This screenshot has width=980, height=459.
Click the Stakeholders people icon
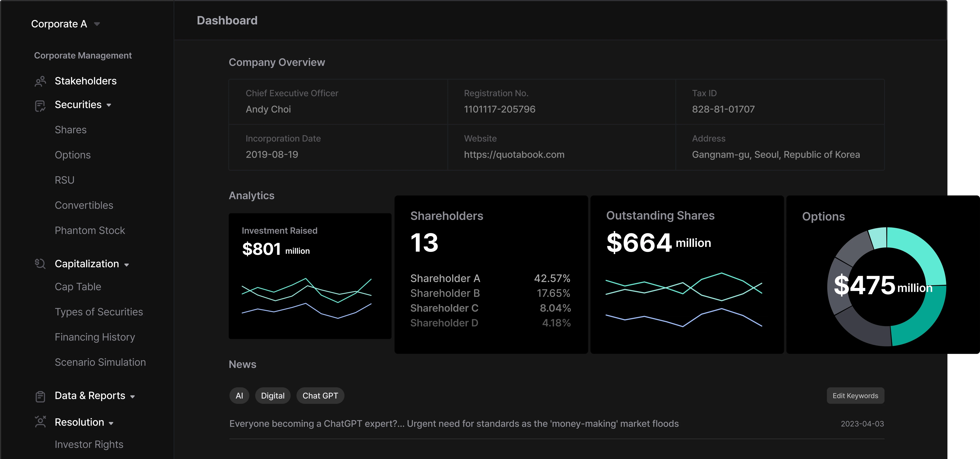40,81
